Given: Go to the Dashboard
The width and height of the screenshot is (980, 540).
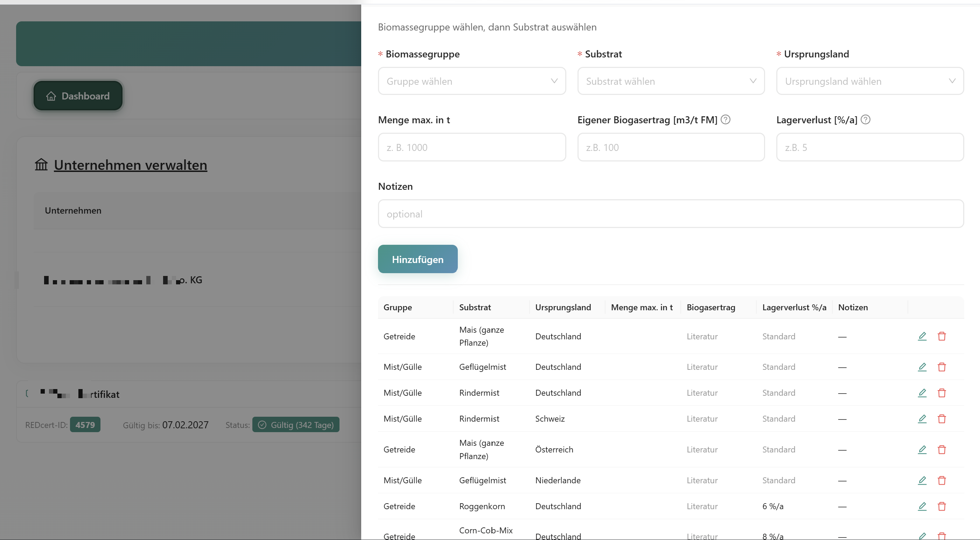Looking at the screenshot, I should [78, 96].
